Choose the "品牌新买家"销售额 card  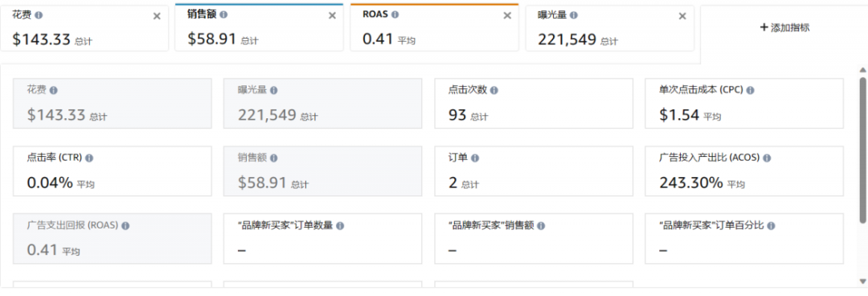click(x=534, y=239)
